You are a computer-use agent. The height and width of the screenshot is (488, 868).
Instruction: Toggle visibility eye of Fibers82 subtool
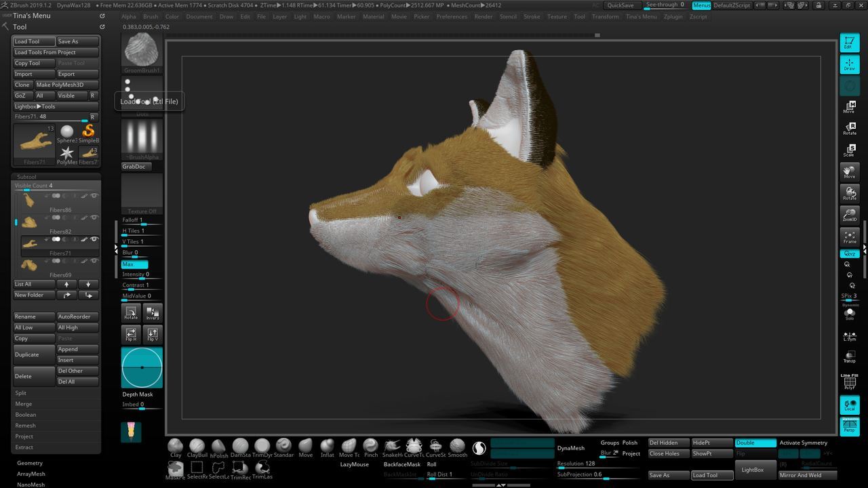(x=94, y=218)
